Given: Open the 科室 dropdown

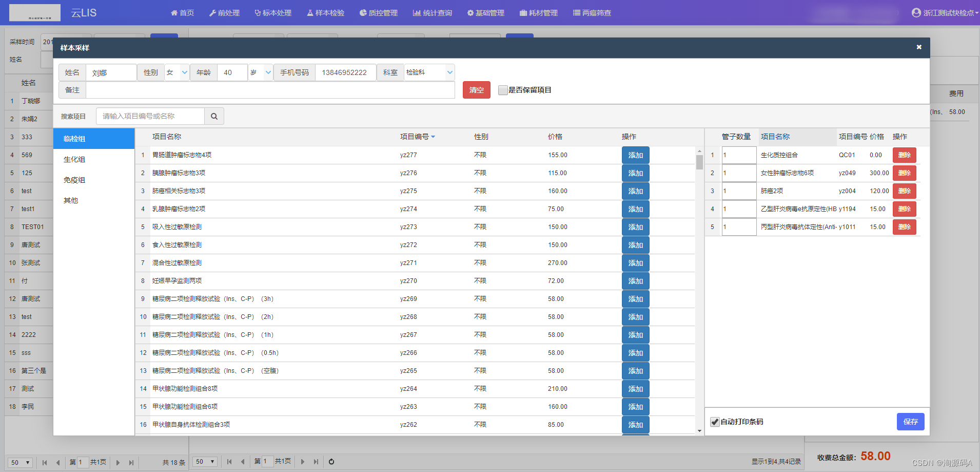Looking at the screenshot, I should click(x=429, y=72).
